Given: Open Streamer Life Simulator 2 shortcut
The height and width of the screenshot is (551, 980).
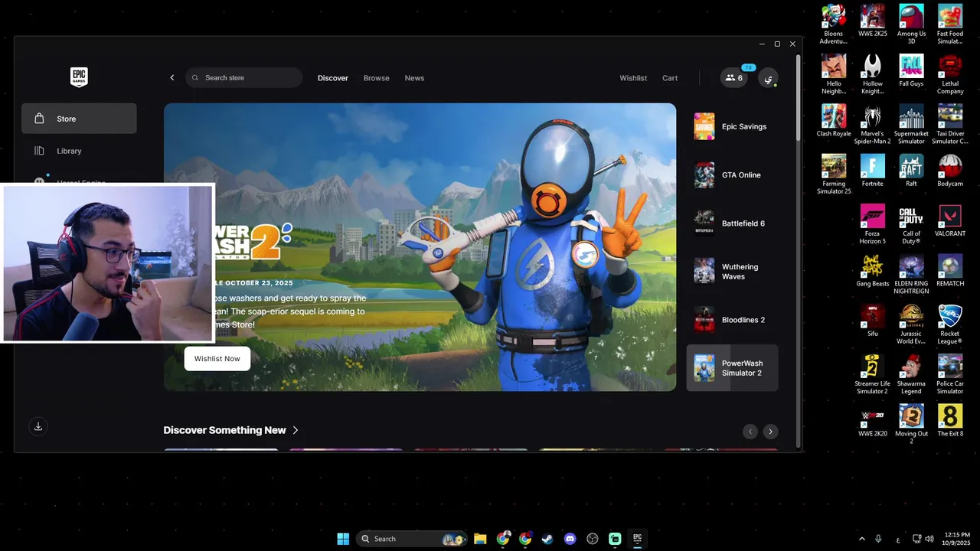Looking at the screenshot, I should pyautogui.click(x=873, y=374).
